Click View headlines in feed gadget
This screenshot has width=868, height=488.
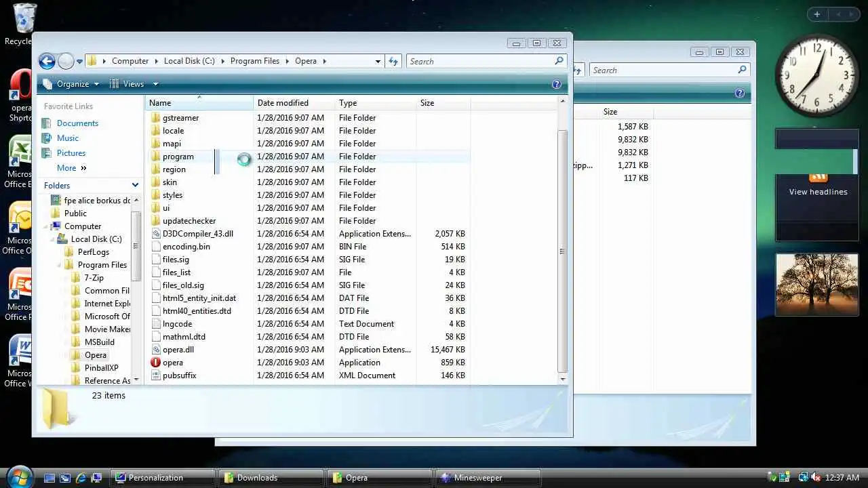818,192
